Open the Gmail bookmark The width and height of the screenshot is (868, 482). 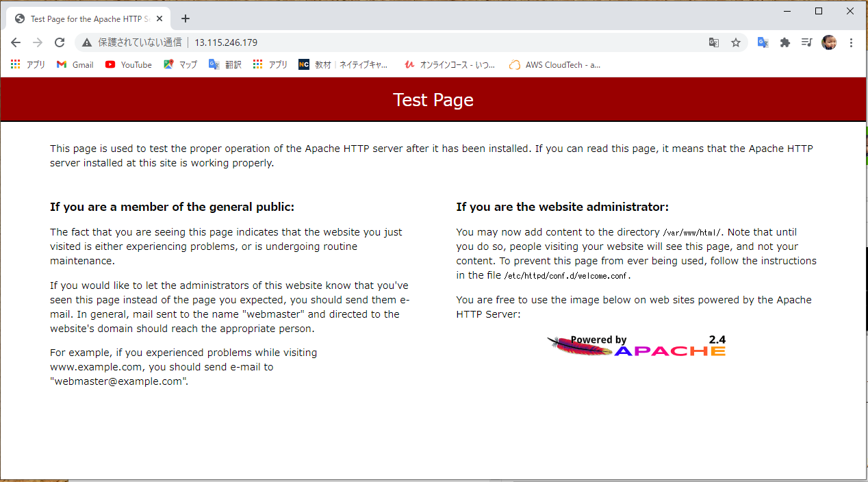click(75, 65)
